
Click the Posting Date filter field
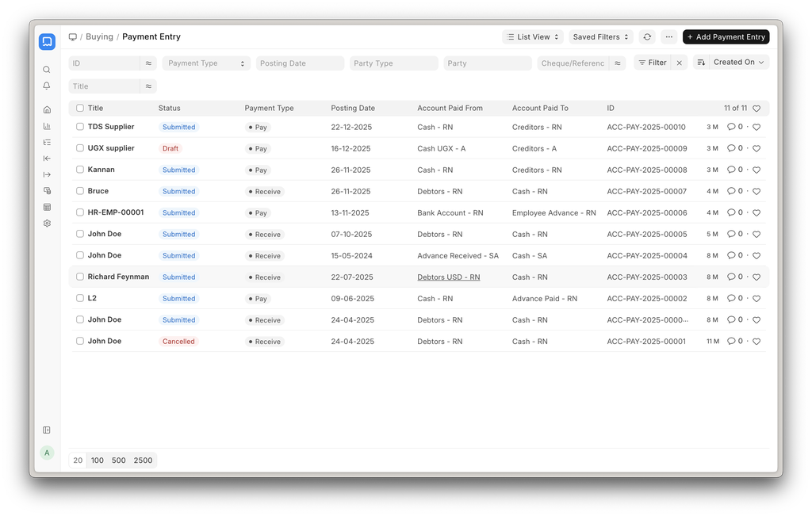point(300,63)
